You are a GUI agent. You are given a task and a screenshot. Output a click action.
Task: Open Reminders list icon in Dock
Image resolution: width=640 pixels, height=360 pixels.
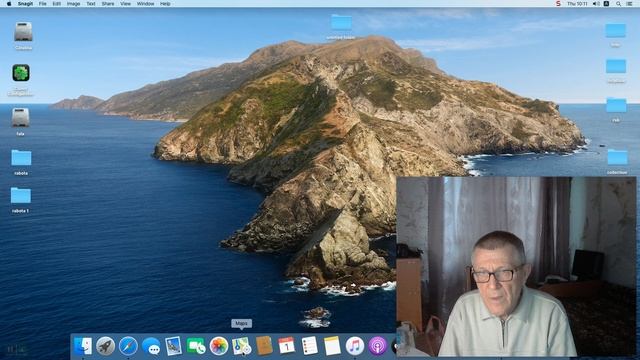(x=309, y=346)
